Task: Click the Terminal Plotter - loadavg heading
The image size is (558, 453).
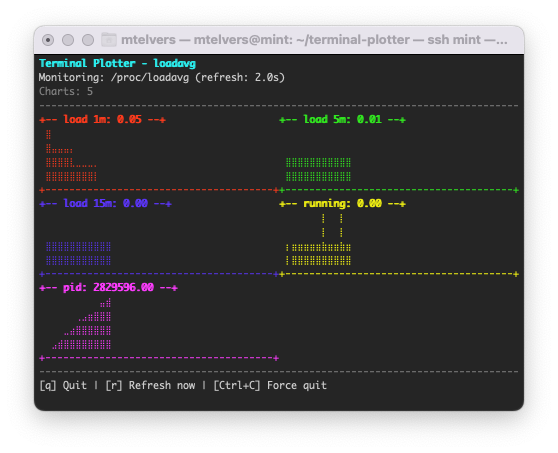Action: click(117, 63)
